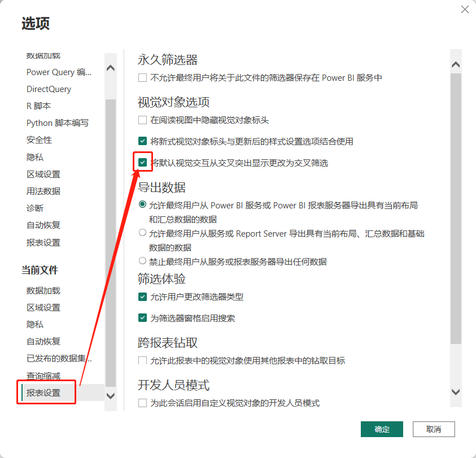Open global 隐私 settings below 安全性
The image size is (476, 458).
click(35, 157)
